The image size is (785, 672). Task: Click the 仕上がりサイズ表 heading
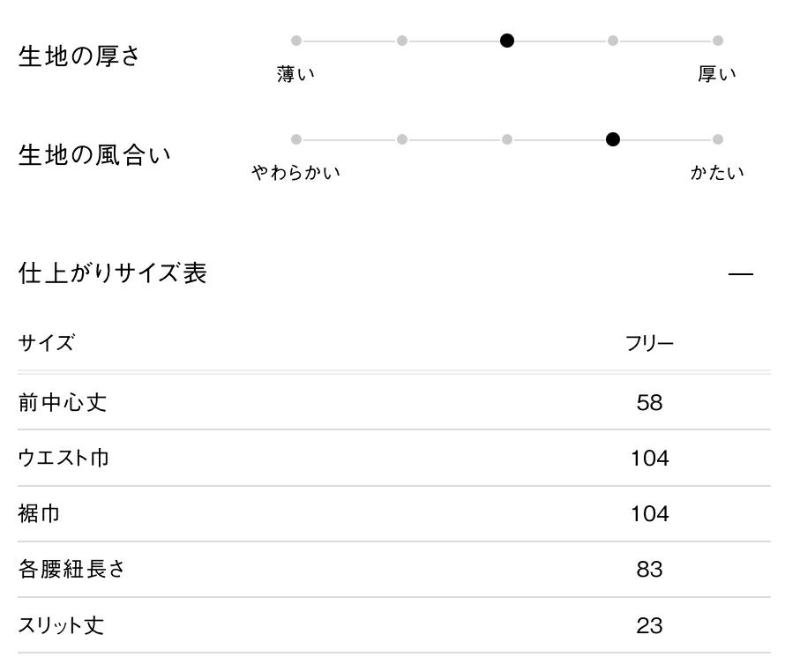113,273
